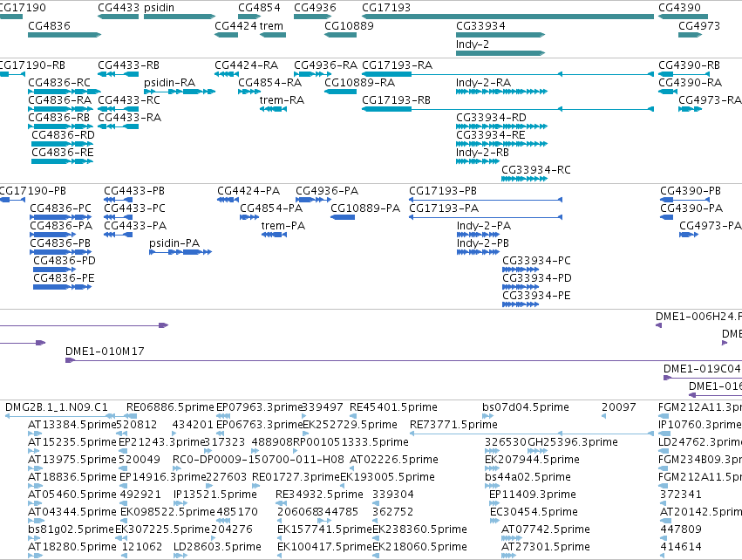Image resolution: width=742 pixels, height=560 pixels.
Task: Select the CG4836 gene bar
Action: pyautogui.click(x=65, y=35)
